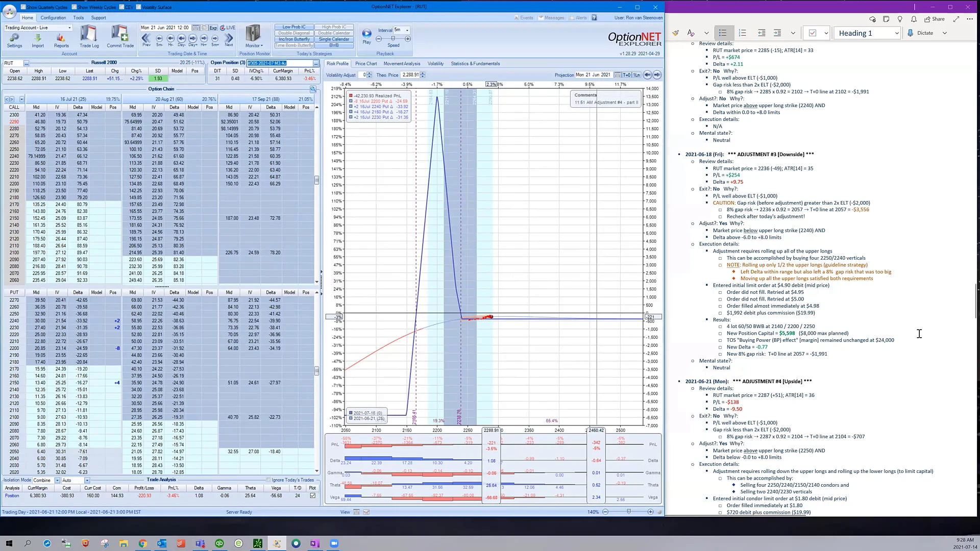Image resolution: width=980 pixels, height=551 pixels.
Task: Click the Theo. Price input field
Action: 410,75
